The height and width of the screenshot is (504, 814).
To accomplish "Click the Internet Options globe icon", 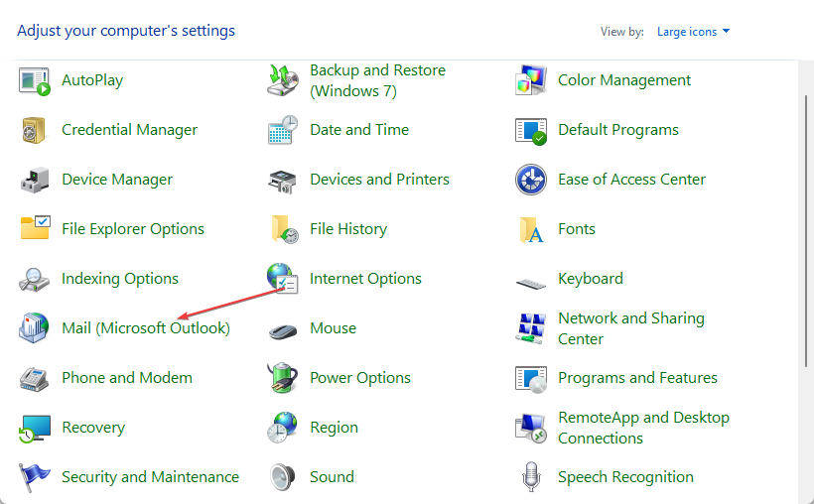I will (x=282, y=278).
